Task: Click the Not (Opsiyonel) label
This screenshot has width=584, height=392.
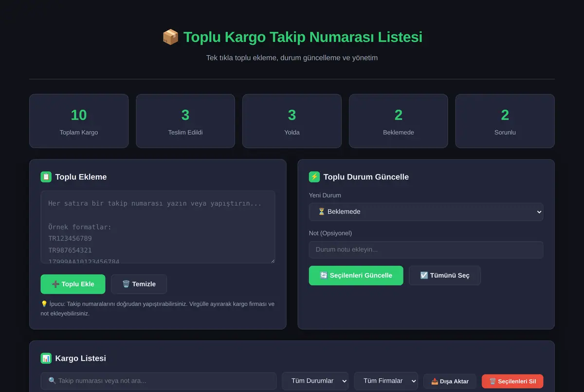Action: 330,233
